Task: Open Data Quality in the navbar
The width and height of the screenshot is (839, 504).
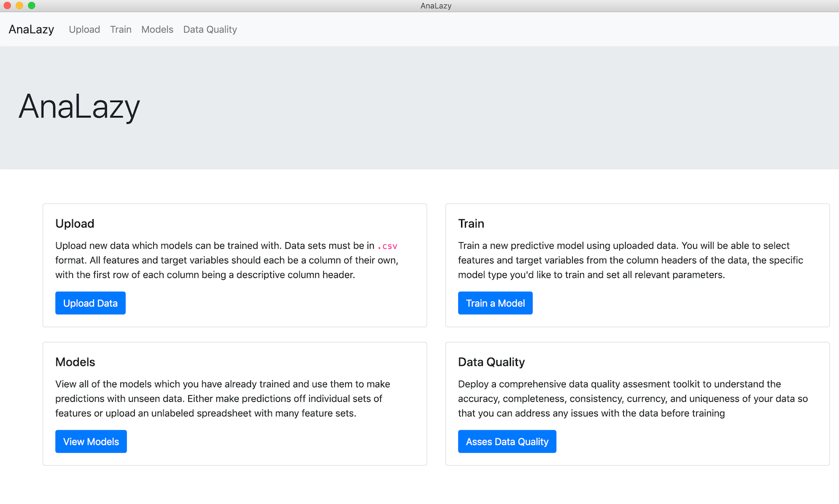Action: click(210, 29)
